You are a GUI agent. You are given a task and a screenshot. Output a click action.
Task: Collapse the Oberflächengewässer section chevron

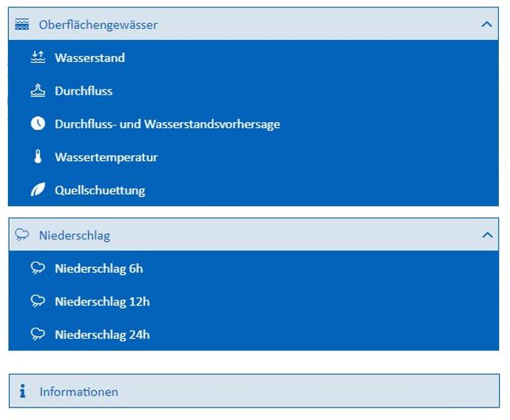pyautogui.click(x=486, y=24)
